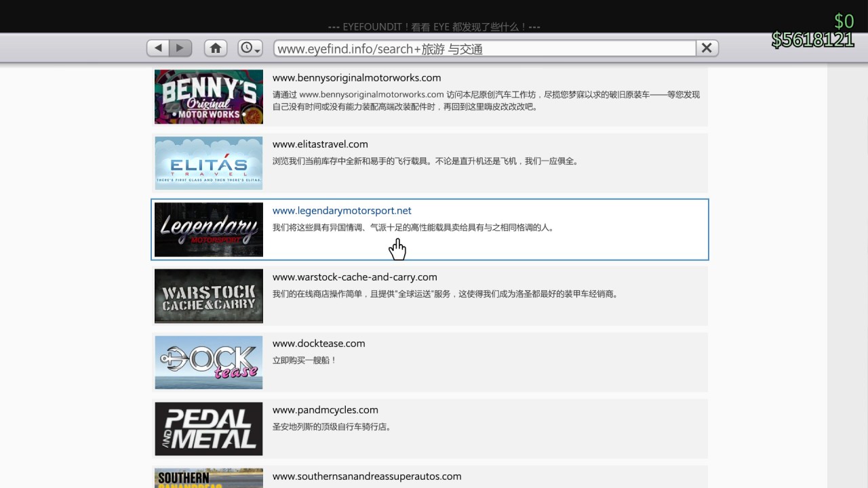Screen dimensions: 868x488
Task: Click the EYEFOUNDIT page title text
Action: pyautogui.click(x=434, y=27)
